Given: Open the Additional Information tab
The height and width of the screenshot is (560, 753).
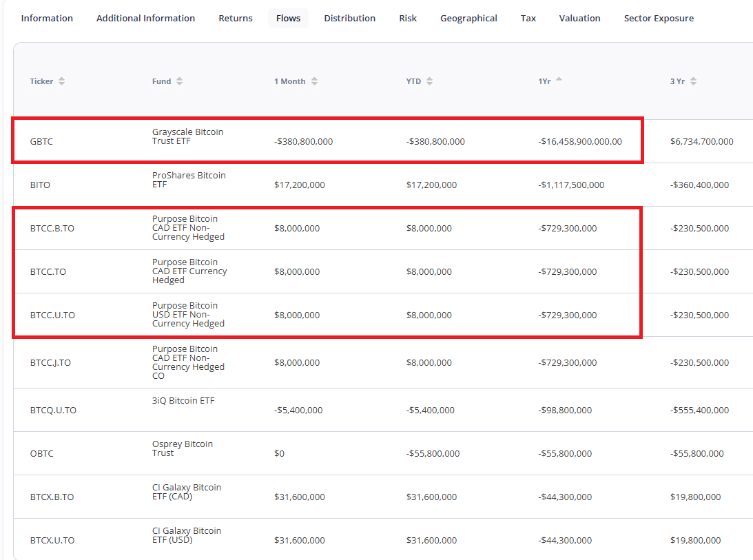Looking at the screenshot, I should point(145,19).
